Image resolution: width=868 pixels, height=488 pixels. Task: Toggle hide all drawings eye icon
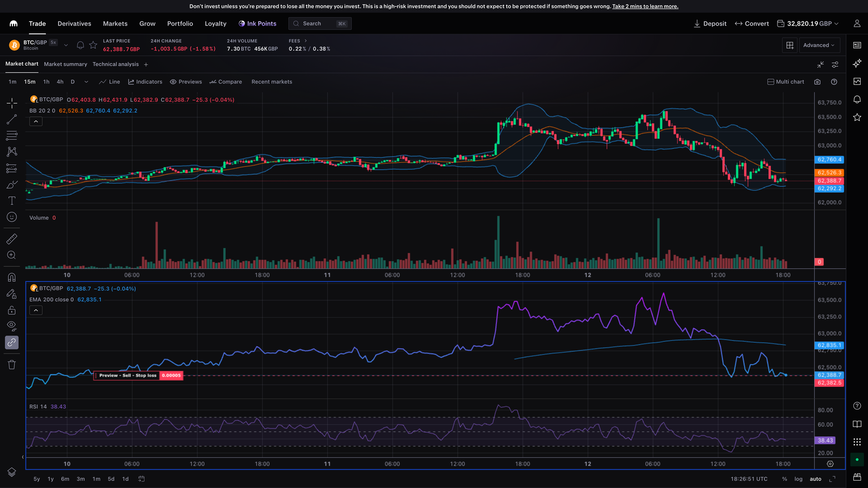point(12,326)
